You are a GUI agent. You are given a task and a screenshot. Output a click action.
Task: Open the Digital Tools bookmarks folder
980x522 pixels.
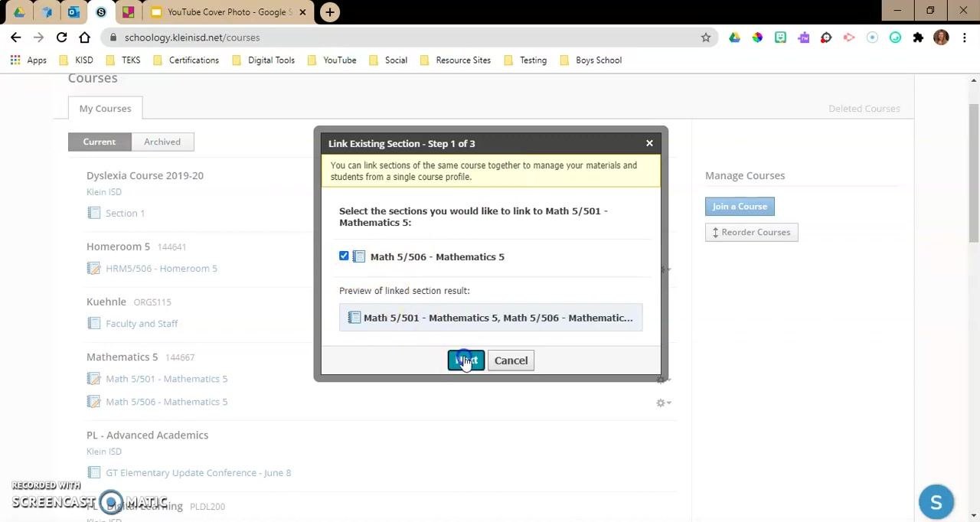tap(263, 60)
